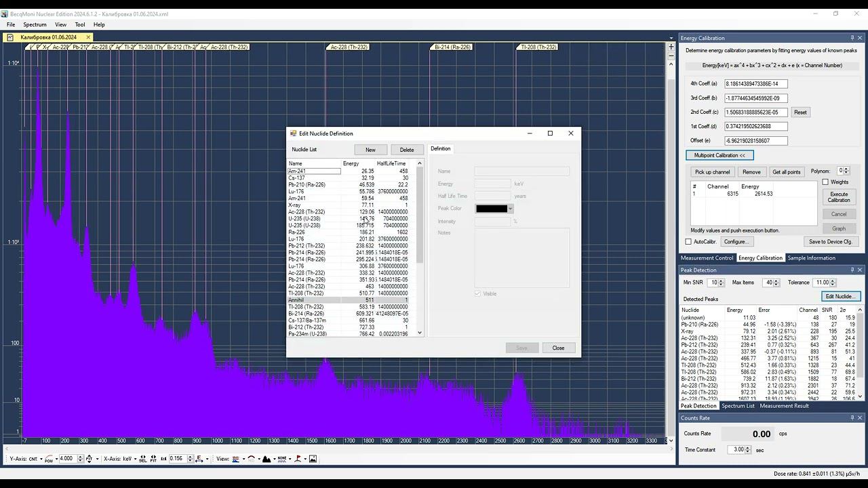Image resolution: width=868 pixels, height=488 pixels.
Task: Pin the Counts Rate panel
Action: coord(852,418)
